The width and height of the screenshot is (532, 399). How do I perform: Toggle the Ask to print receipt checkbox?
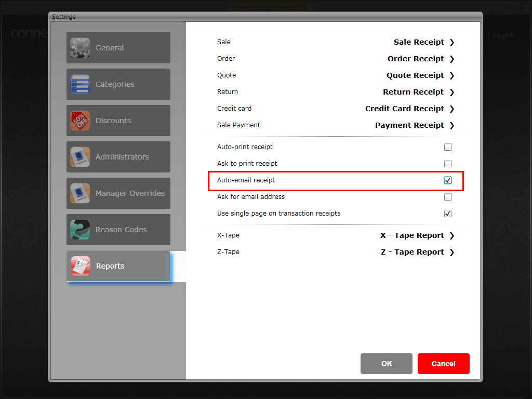[x=448, y=164]
